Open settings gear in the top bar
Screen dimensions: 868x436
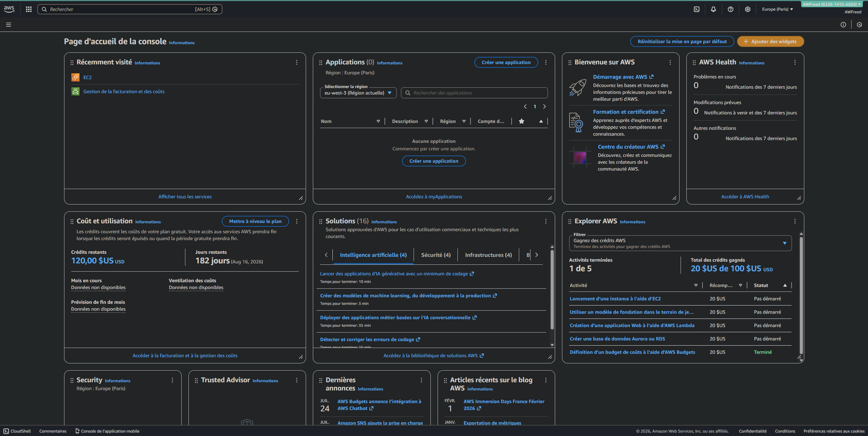click(748, 9)
